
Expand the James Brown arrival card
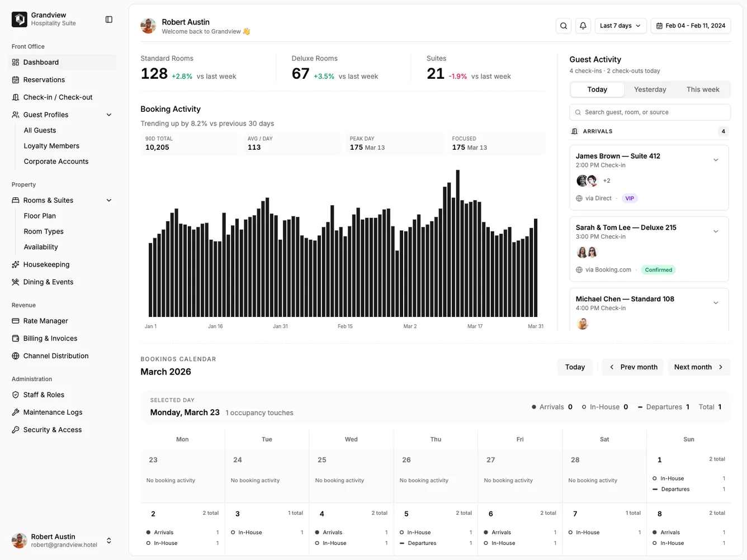pyautogui.click(x=716, y=160)
